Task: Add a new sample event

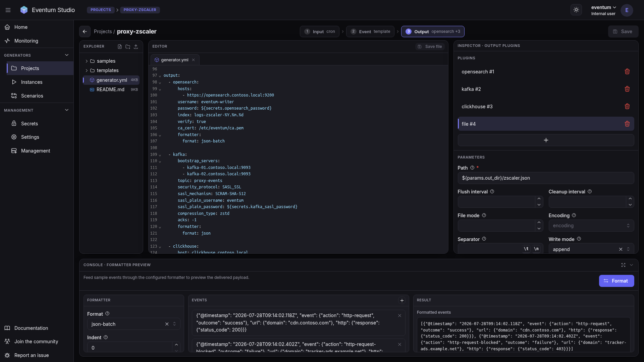Action: 402,301
